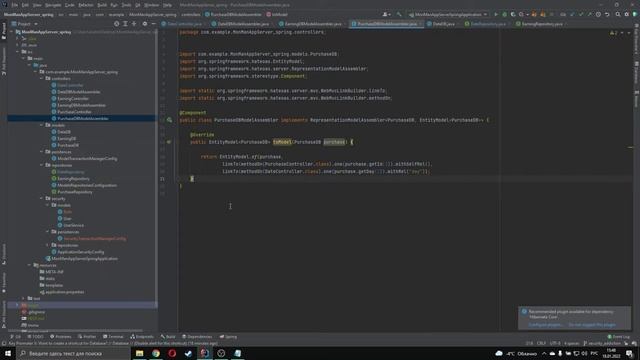Click Collapse All icon in Project panel

pos(134,24)
